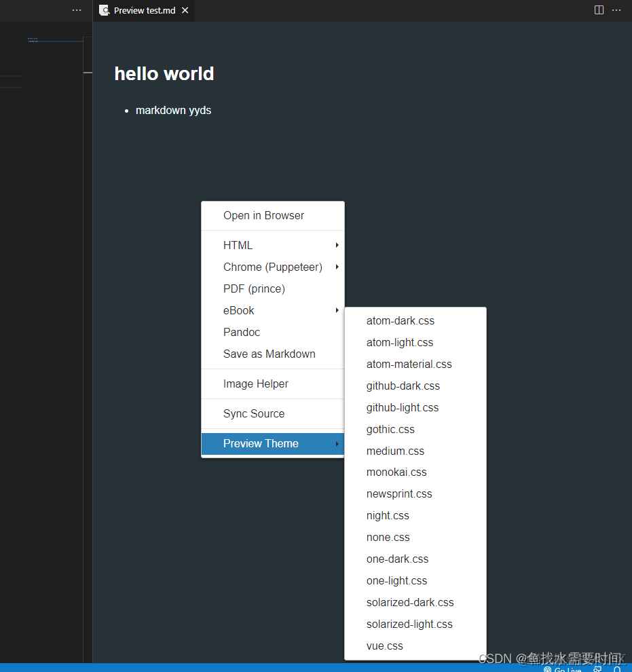Image resolution: width=632 pixels, height=672 pixels.
Task: Set vue.css theme
Action: 415,646
